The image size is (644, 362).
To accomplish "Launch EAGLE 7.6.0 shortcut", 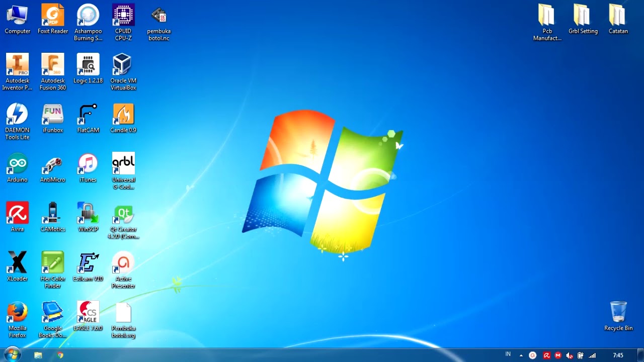I will tap(88, 315).
